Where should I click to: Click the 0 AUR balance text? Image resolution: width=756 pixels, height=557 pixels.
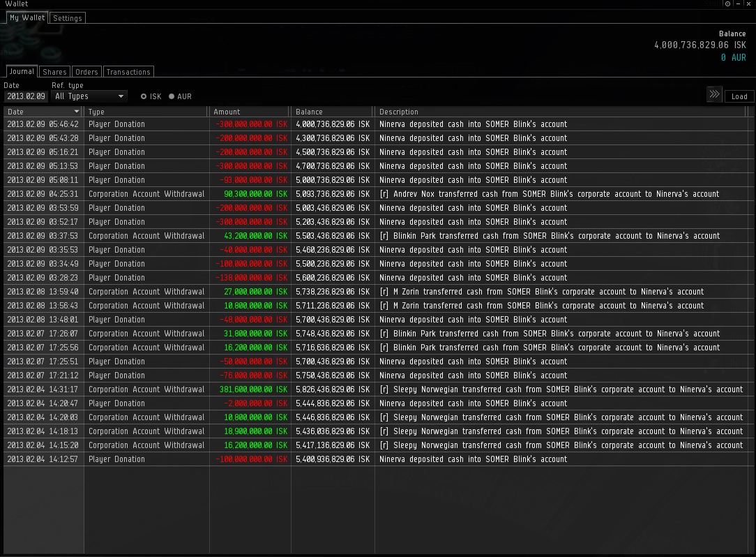tap(734, 57)
